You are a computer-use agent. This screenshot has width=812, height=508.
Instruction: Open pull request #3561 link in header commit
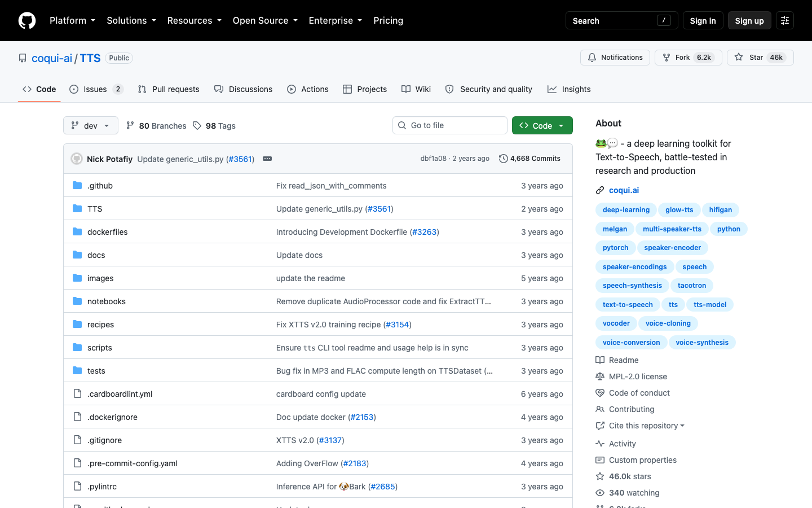tap(240, 159)
